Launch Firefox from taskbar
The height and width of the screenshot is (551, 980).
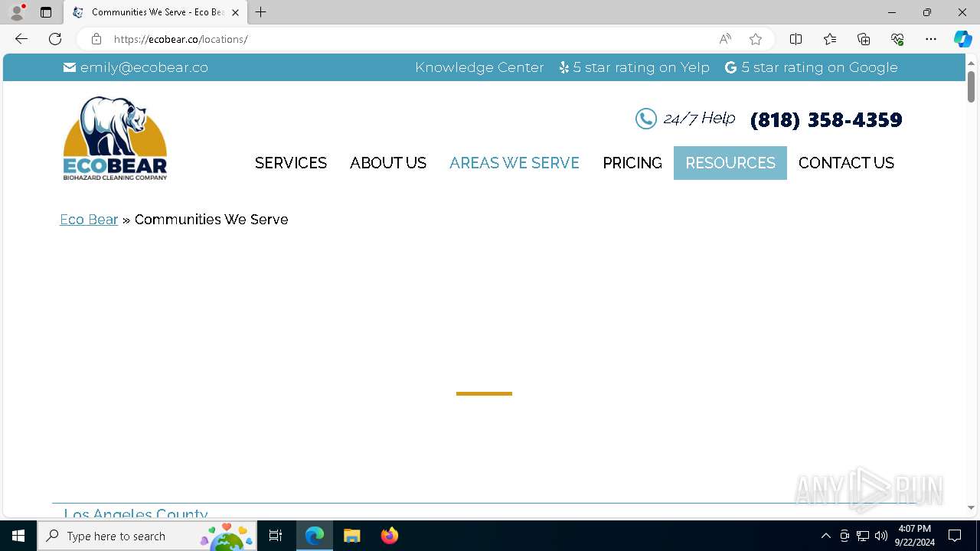[390, 536]
